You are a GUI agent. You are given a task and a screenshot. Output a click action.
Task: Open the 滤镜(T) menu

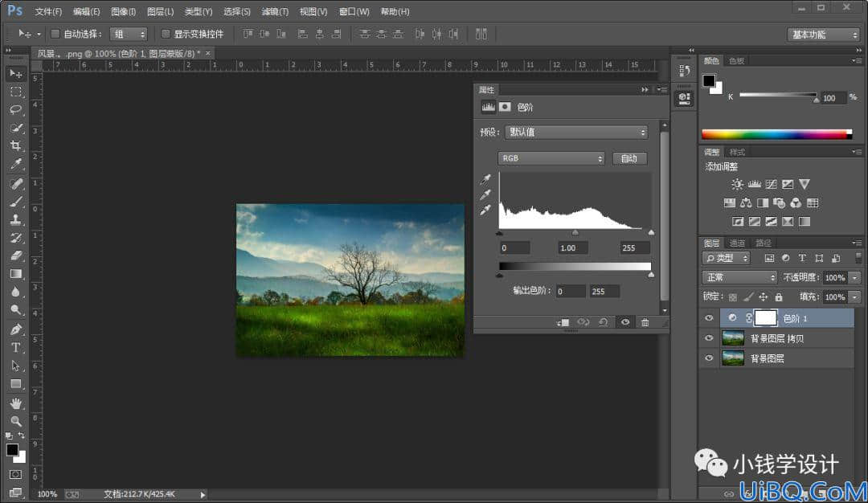[275, 11]
